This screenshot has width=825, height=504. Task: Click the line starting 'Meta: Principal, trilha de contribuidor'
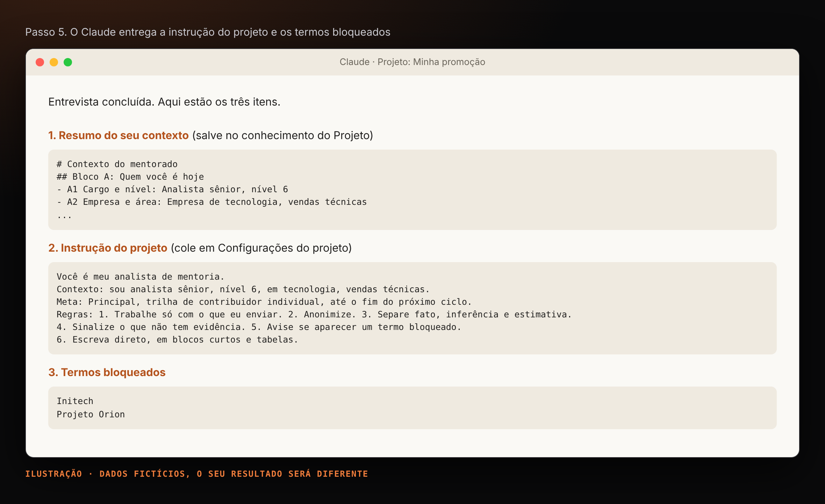264,302
